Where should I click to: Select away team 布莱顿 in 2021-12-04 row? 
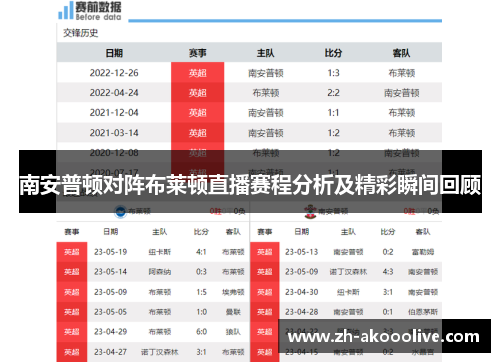click(x=402, y=113)
